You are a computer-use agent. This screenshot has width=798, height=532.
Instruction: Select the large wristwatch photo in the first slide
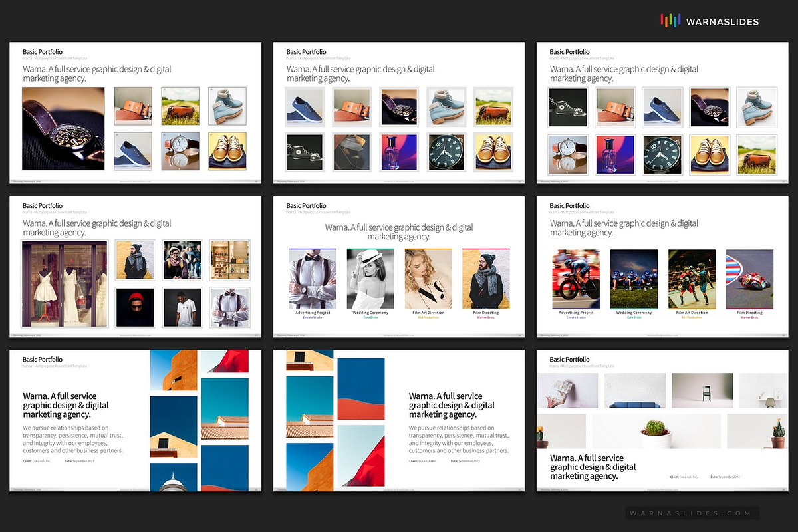click(x=63, y=128)
